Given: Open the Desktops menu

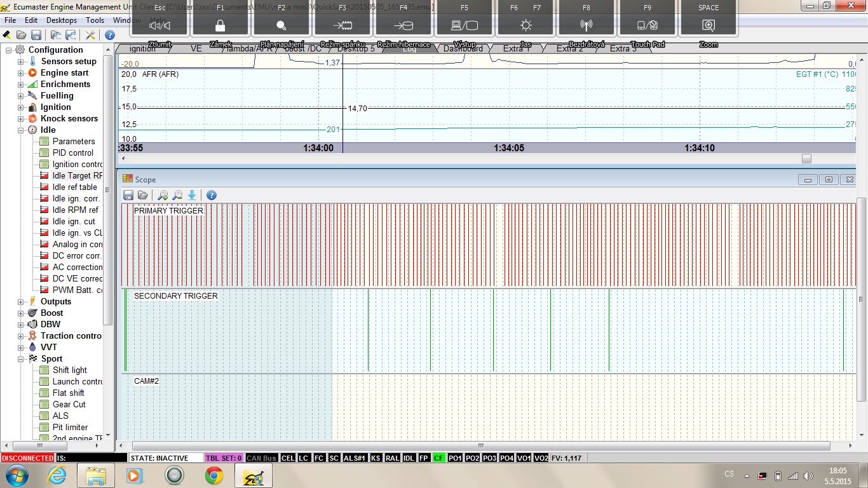Looking at the screenshot, I should point(62,20).
